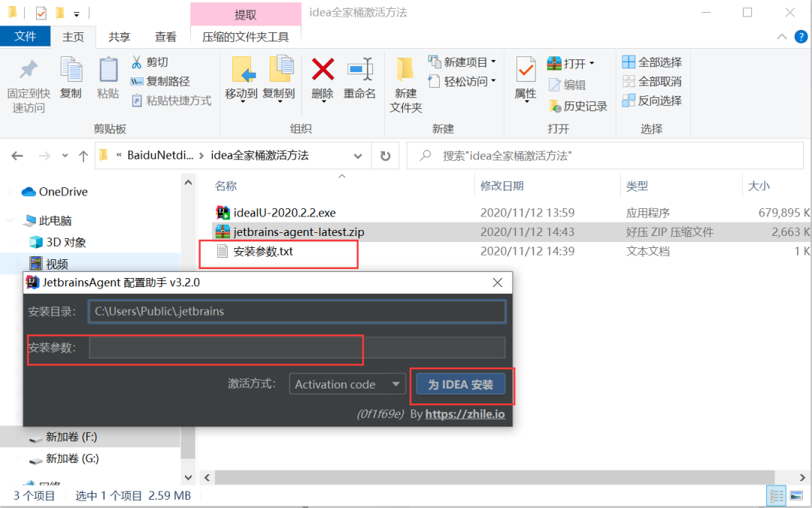Choose Select None (全部取消)

pos(652,81)
